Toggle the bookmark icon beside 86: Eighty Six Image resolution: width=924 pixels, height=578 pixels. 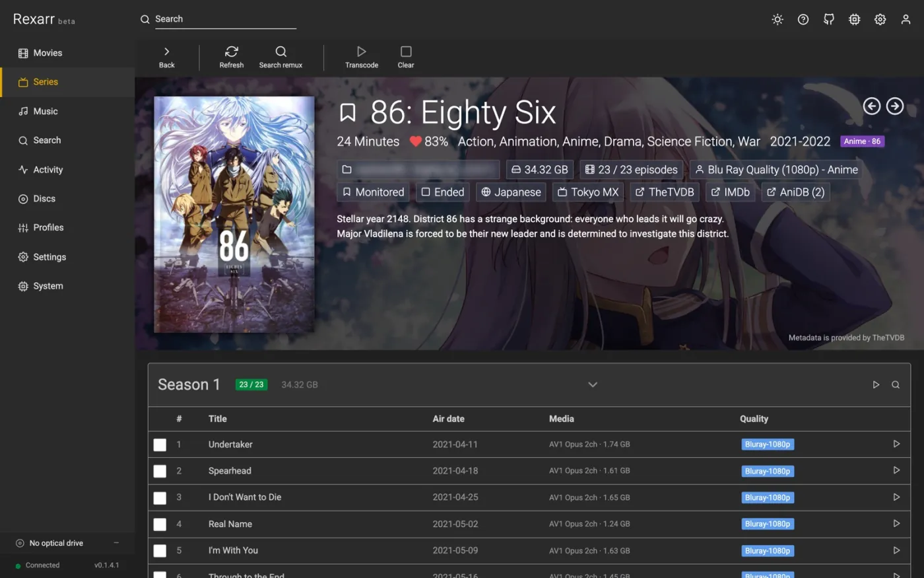coord(348,113)
